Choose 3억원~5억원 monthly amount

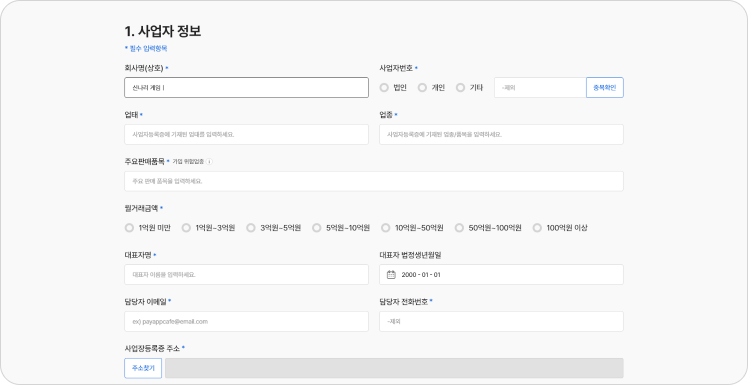pos(251,228)
